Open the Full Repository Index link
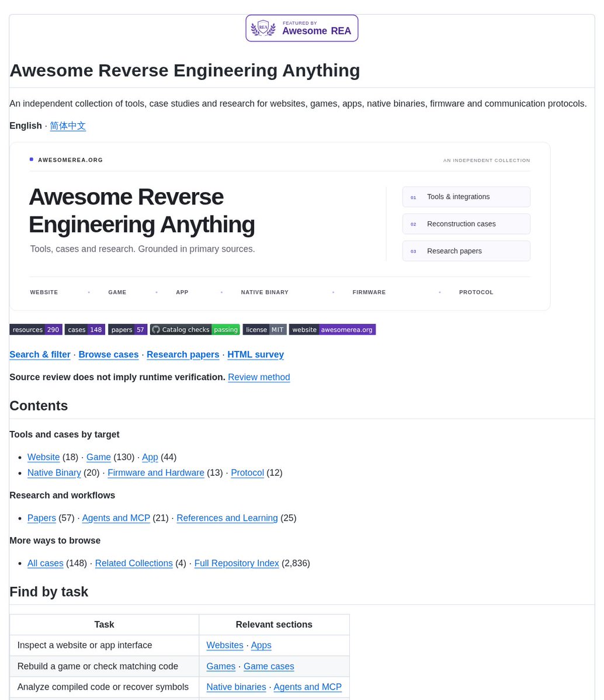Image resolution: width=604 pixels, height=700 pixels. pos(237,563)
